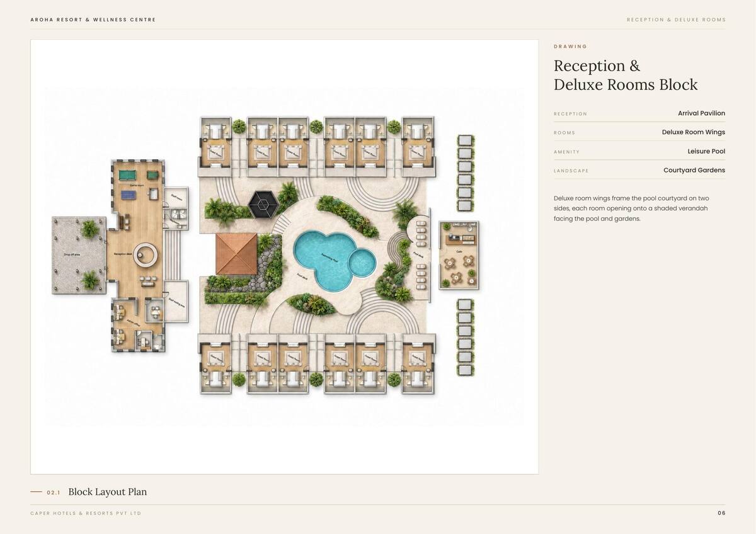Click the "RECEPTION" row label
The image size is (756, 534).
(570, 114)
